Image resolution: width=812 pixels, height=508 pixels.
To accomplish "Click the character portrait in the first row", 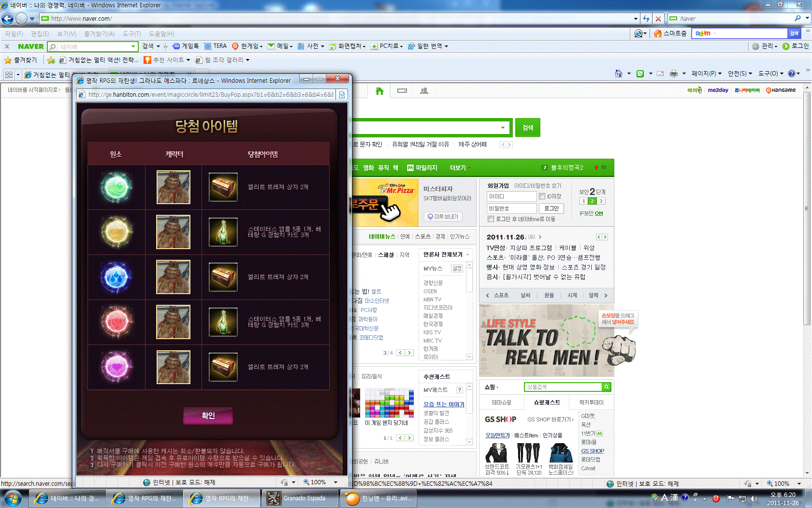I will 174,187.
